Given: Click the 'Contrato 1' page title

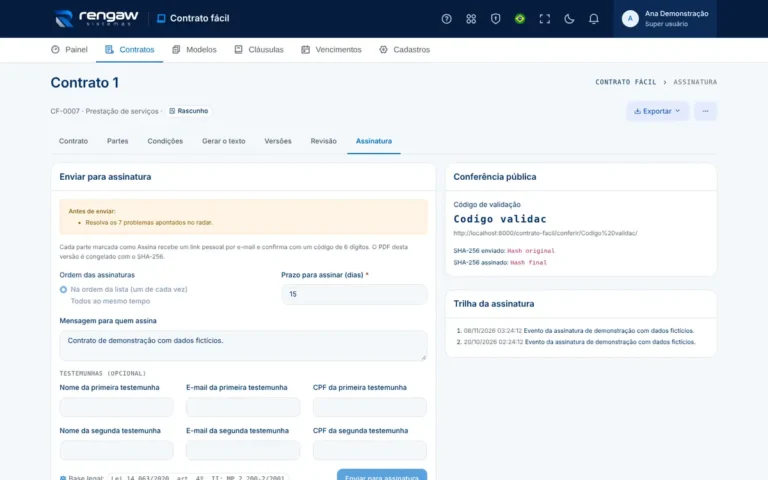Looking at the screenshot, I should pos(85,82).
